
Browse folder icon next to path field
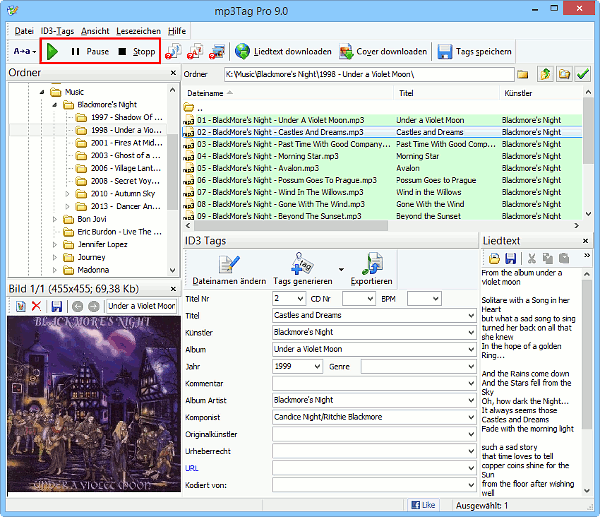pyautogui.click(x=523, y=74)
